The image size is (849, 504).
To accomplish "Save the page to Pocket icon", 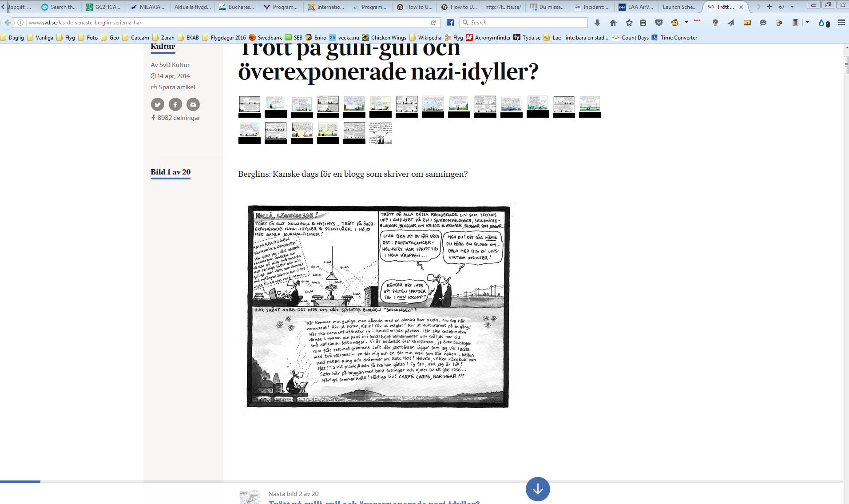I will pos(659,23).
